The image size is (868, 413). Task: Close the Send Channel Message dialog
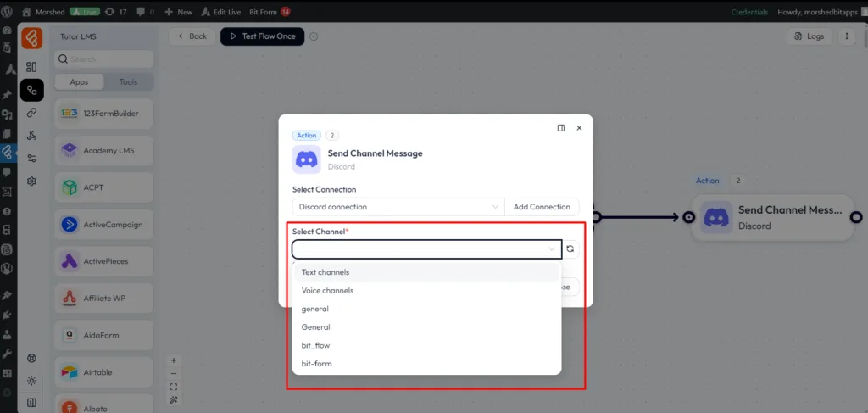click(x=579, y=128)
